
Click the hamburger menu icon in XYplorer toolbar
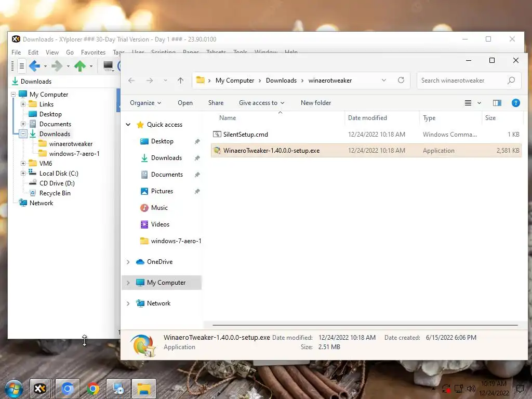pos(21,66)
